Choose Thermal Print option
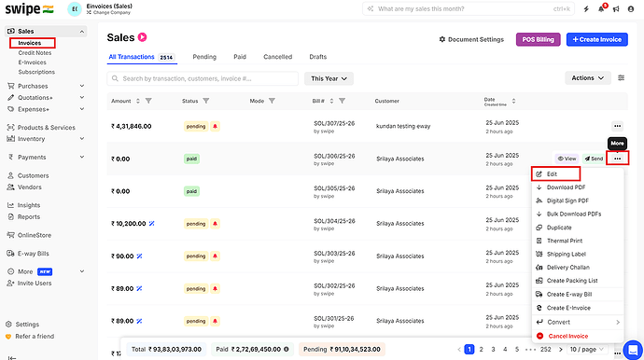Viewport: 644px width, 360px height. click(578, 241)
